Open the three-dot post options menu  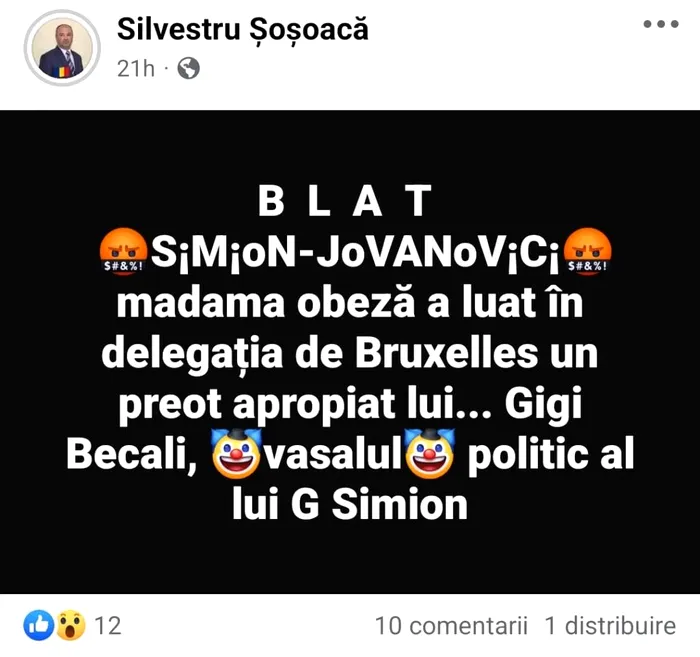click(661, 24)
